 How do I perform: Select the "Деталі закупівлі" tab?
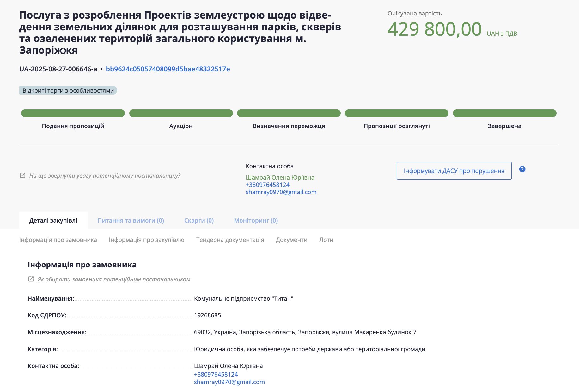pyautogui.click(x=53, y=220)
